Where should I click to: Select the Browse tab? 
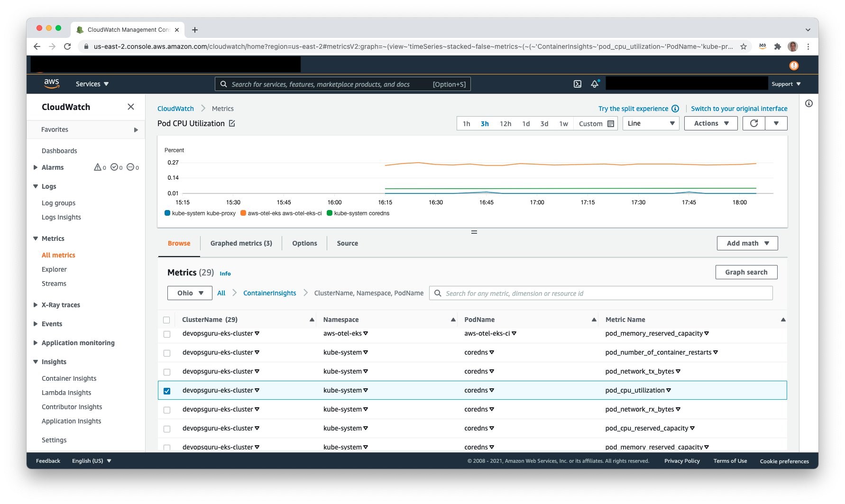point(179,243)
